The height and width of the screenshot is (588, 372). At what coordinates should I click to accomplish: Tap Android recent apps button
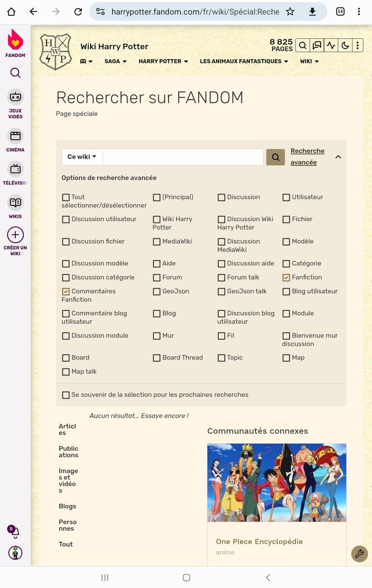tap(105, 578)
